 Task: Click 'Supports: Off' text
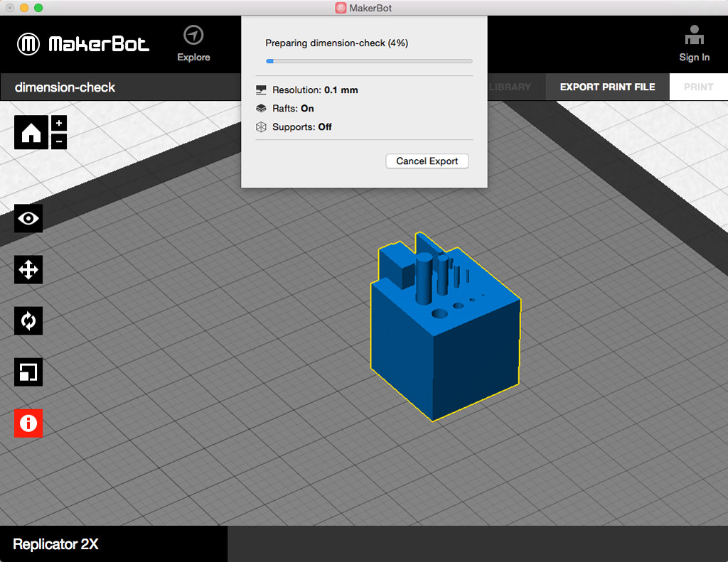click(301, 126)
